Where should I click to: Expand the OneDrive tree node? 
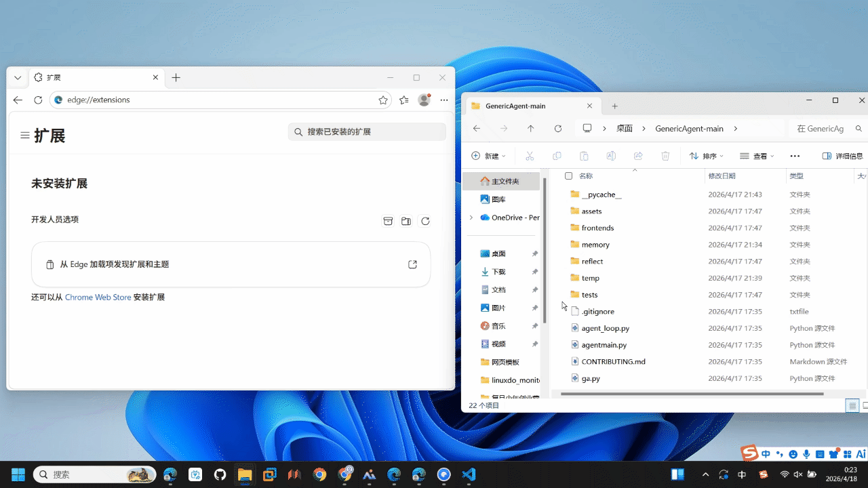(x=471, y=218)
